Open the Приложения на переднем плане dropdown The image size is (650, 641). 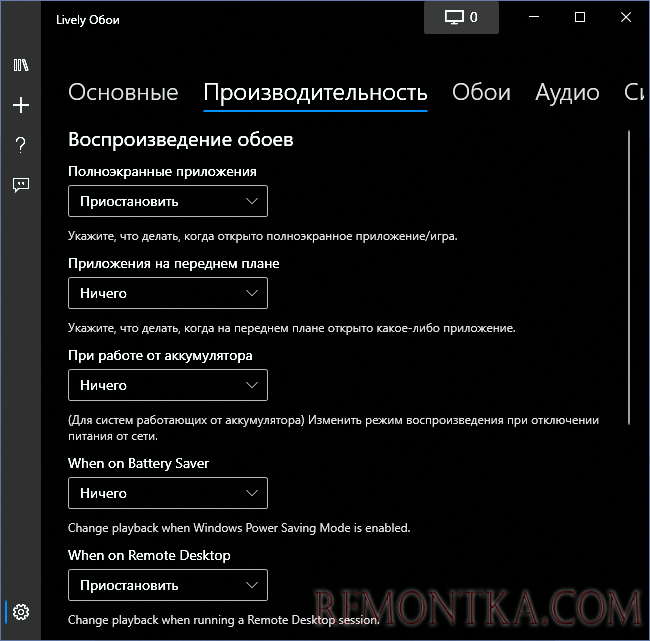168,294
